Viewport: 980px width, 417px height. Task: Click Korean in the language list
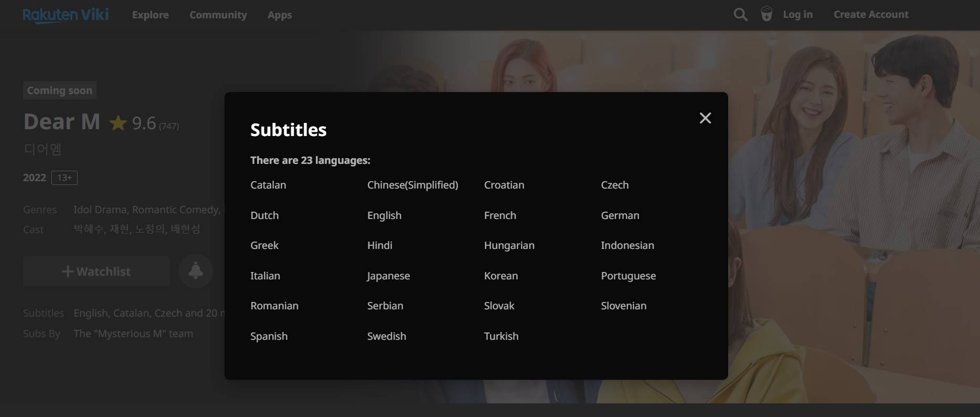click(x=501, y=276)
